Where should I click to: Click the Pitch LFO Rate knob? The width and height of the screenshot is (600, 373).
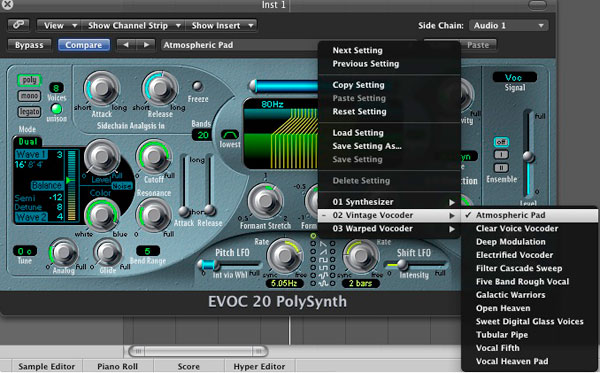point(284,256)
